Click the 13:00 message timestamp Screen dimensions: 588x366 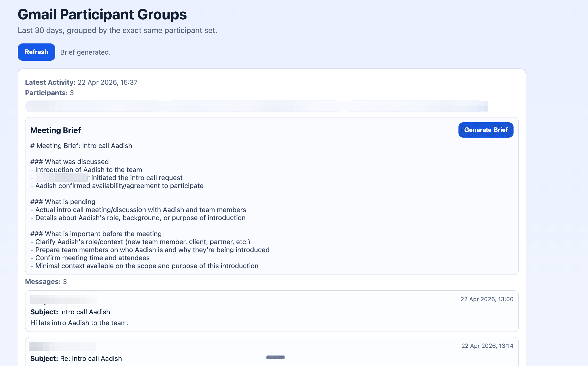pyautogui.click(x=487, y=299)
